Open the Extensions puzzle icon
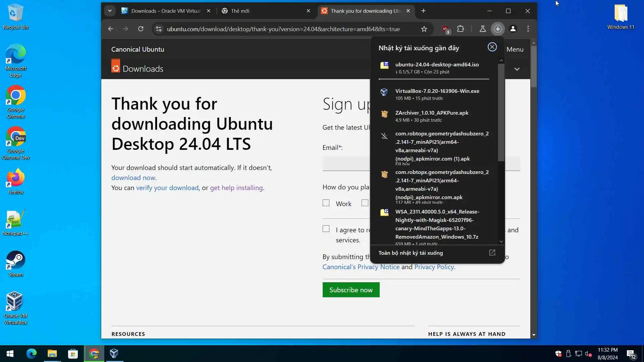 [461, 29]
